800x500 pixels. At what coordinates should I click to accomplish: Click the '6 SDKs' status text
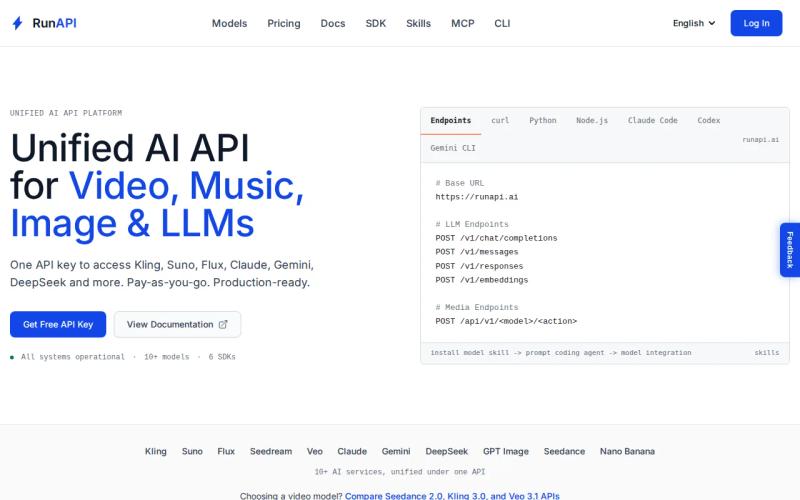(x=222, y=357)
